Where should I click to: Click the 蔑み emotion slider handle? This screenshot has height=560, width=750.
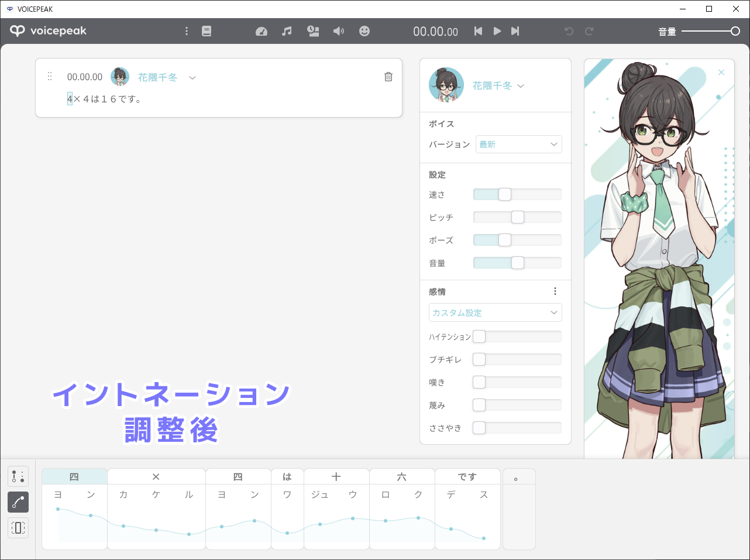(479, 405)
